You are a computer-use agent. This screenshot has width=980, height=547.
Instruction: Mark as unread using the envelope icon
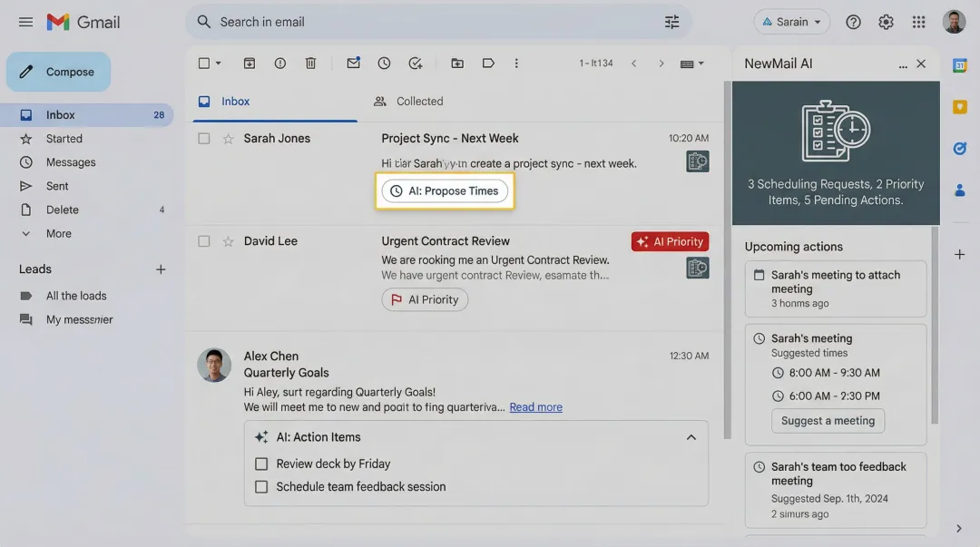353,63
